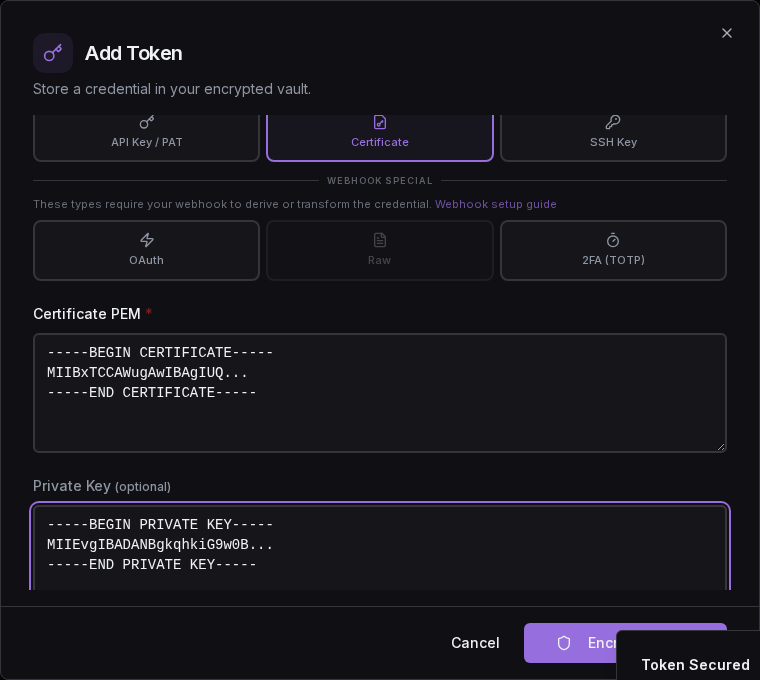This screenshot has width=760, height=680.
Task: Choose the 2FA (TOTP) type
Action: [x=613, y=251]
